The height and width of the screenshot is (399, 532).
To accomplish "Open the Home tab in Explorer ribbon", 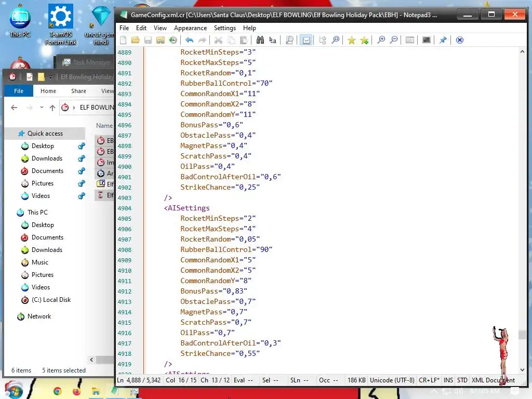I will click(x=48, y=91).
